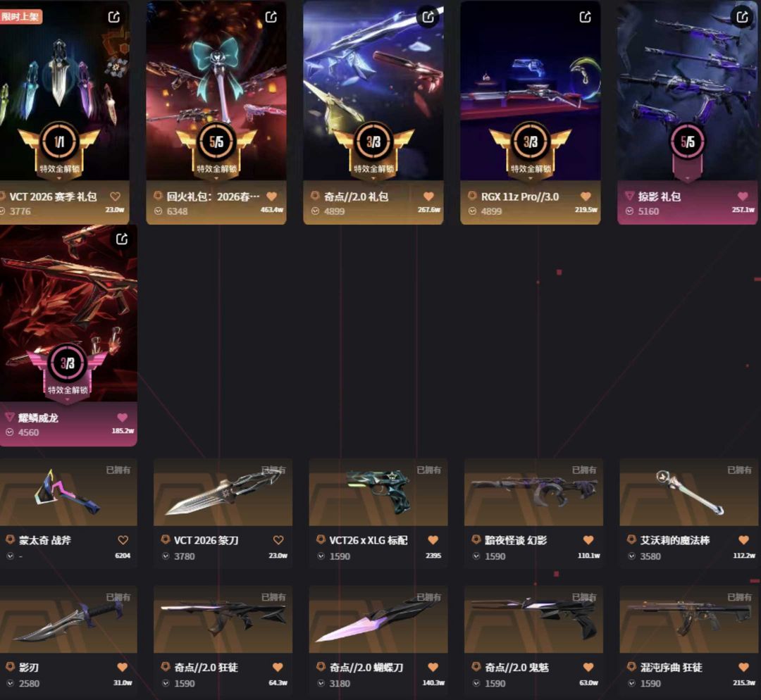761x700 pixels.
Task: Click price indicator icon beside 6348
Action: [x=159, y=211]
